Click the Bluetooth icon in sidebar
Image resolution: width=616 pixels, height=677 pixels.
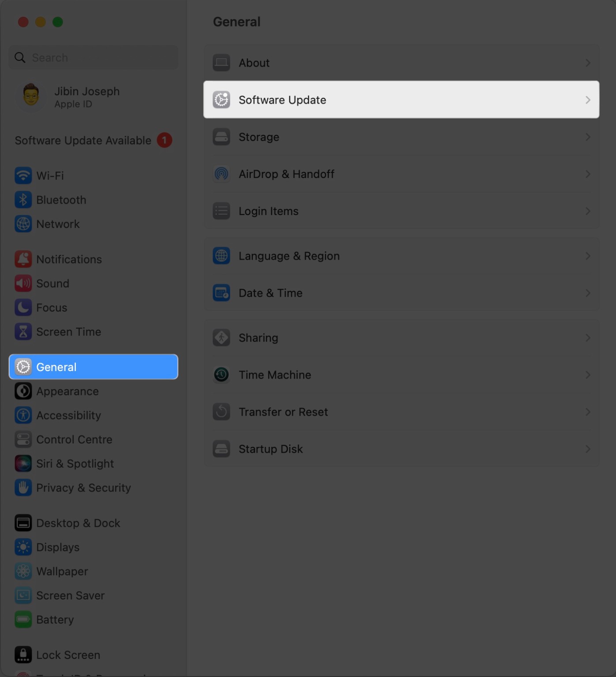point(23,200)
